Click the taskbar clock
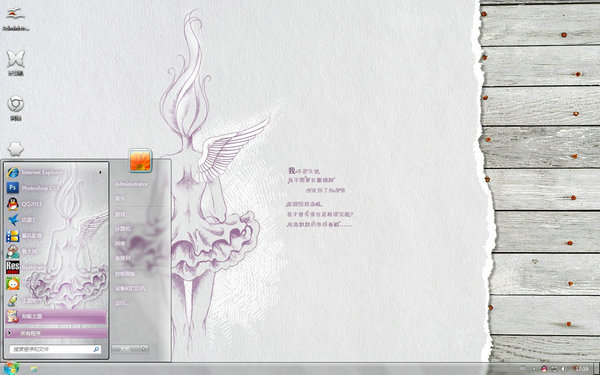Screen dimensions: 600x375 point(582,369)
